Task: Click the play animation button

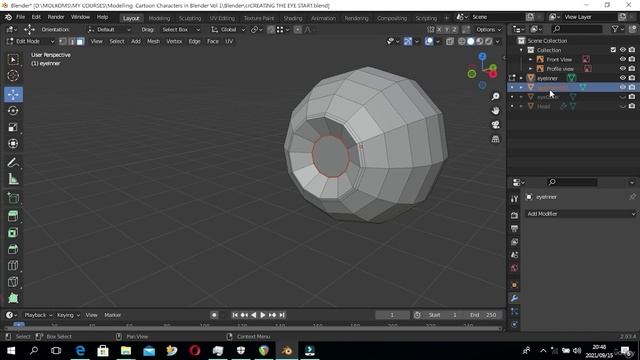Action: coord(262,315)
